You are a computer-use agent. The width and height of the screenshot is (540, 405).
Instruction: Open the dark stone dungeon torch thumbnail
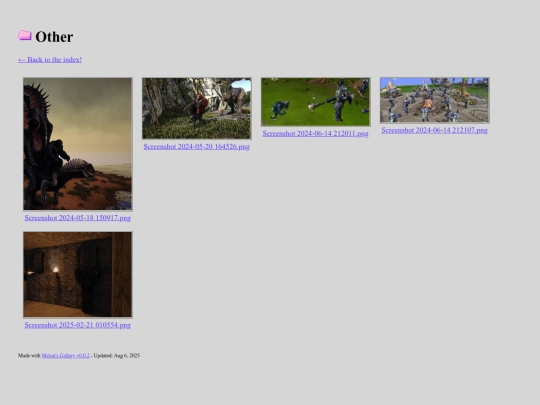(77, 274)
